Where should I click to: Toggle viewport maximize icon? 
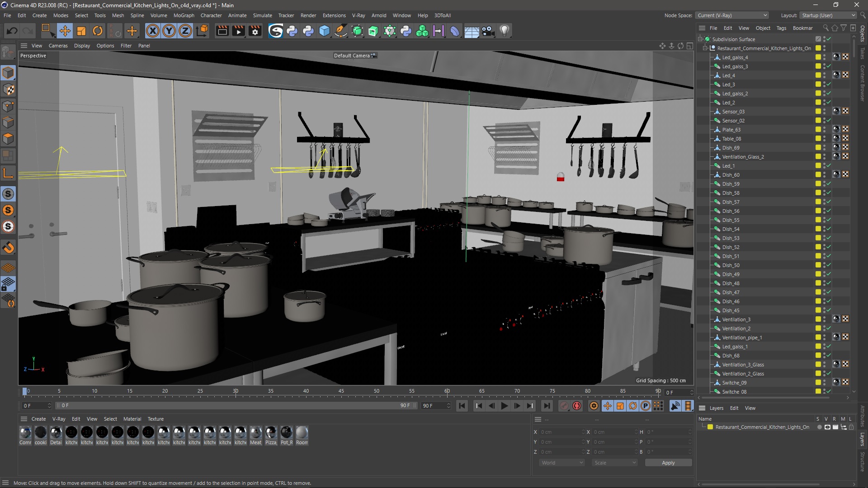pos(689,46)
